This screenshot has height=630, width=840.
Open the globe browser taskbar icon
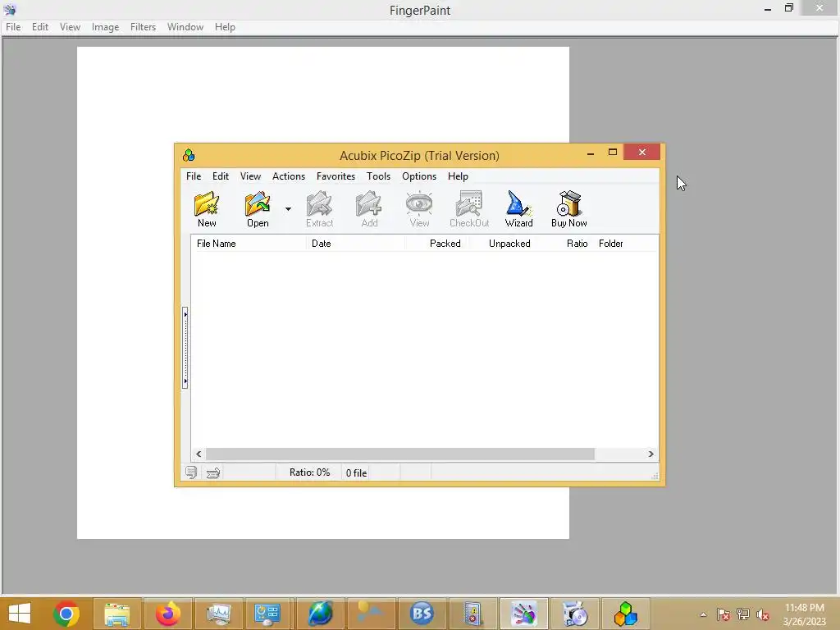point(320,614)
